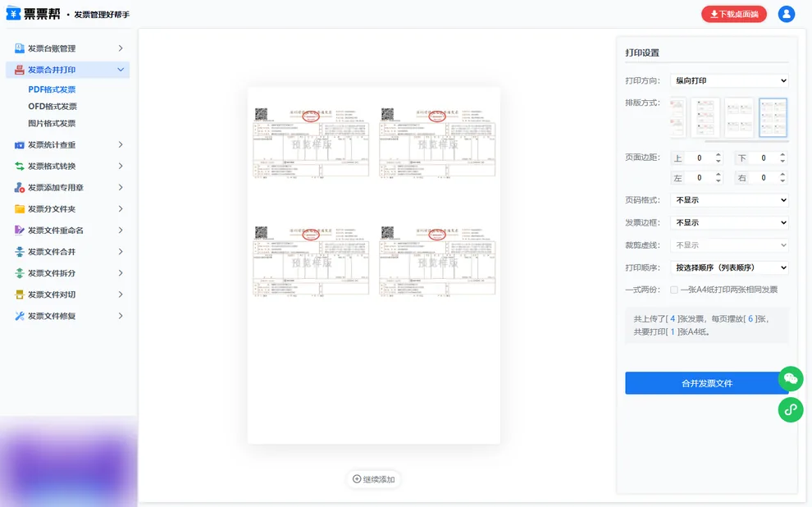Collapse the 发票合并打印 section chevron
The image size is (812, 507).
(121, 70)
